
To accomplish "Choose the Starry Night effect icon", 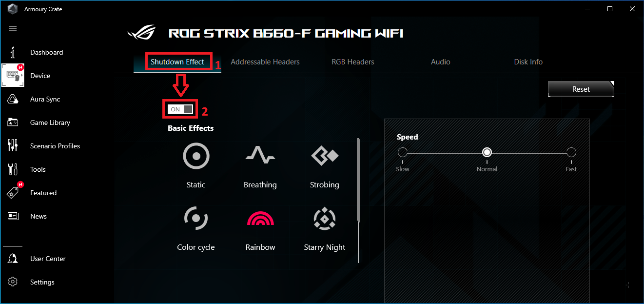I will pyautogui.click(x=324, y=219).
